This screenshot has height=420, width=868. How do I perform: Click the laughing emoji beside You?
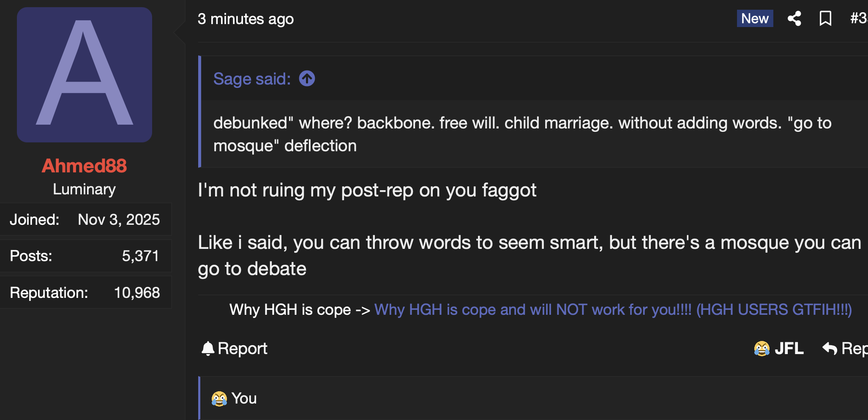[219, 398]
